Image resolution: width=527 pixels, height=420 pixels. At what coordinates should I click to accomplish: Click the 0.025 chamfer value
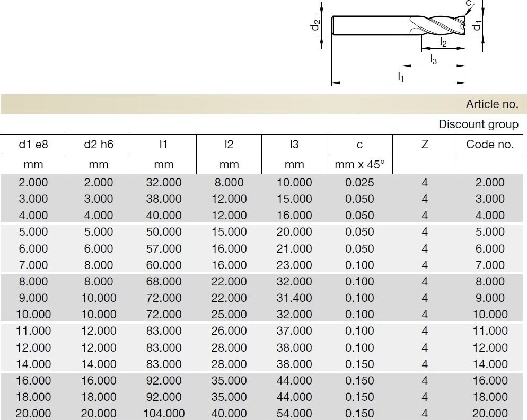pyautogui.click(x=359, y=183)
